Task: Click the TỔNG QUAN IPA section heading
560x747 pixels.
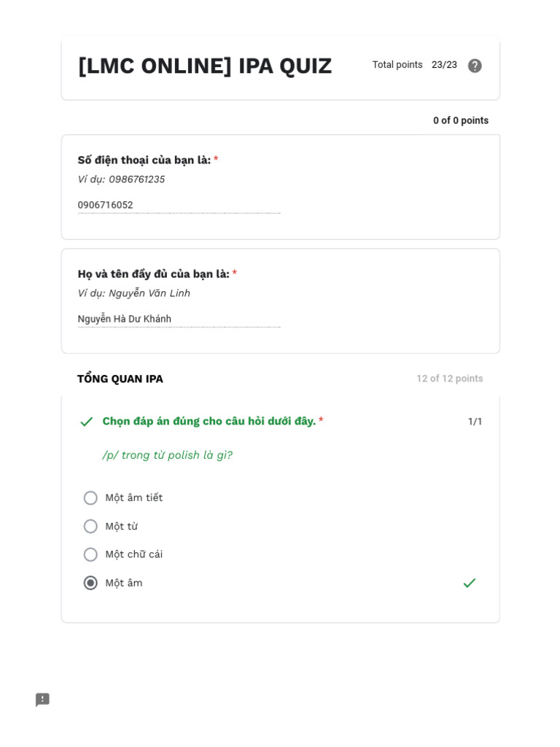Action: click(120, 379)
